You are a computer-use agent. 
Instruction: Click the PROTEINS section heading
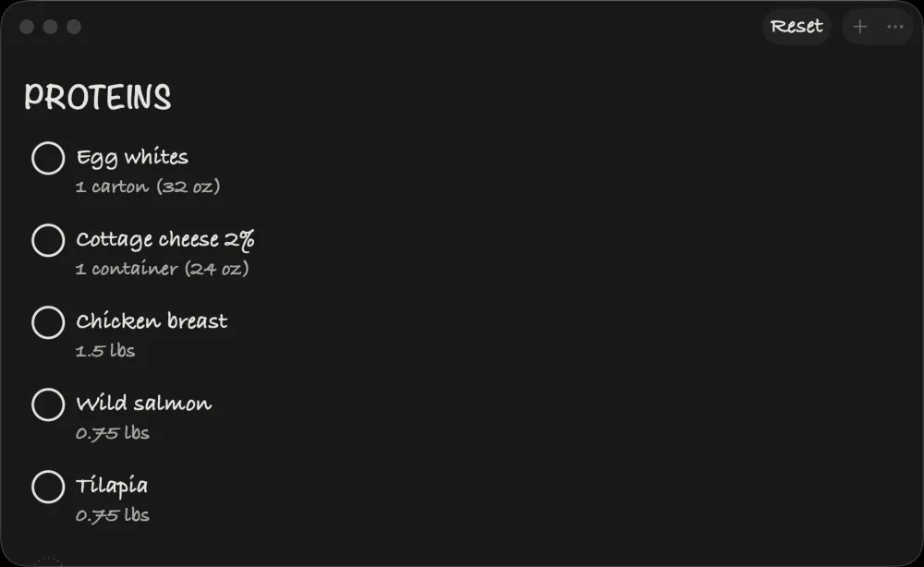pyautogui.click(x=97, y=96)
